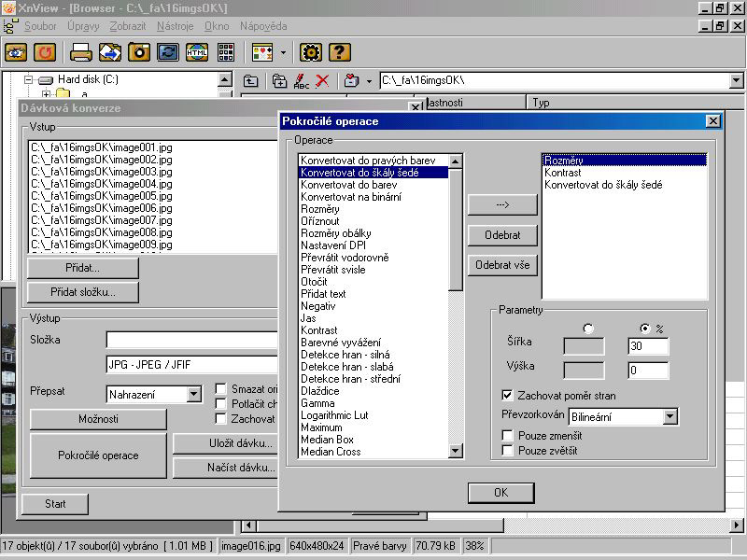Click the question mark help icon
Screen dimensions: 747x560
pyautogui.click(x=340, y=52)
